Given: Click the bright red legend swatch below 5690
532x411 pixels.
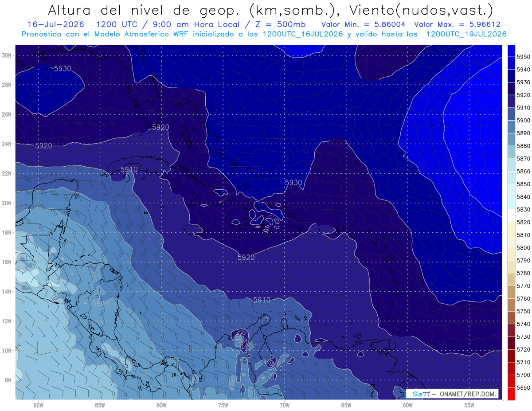Looking at the screenshot, I should click(x=512, y=394).
